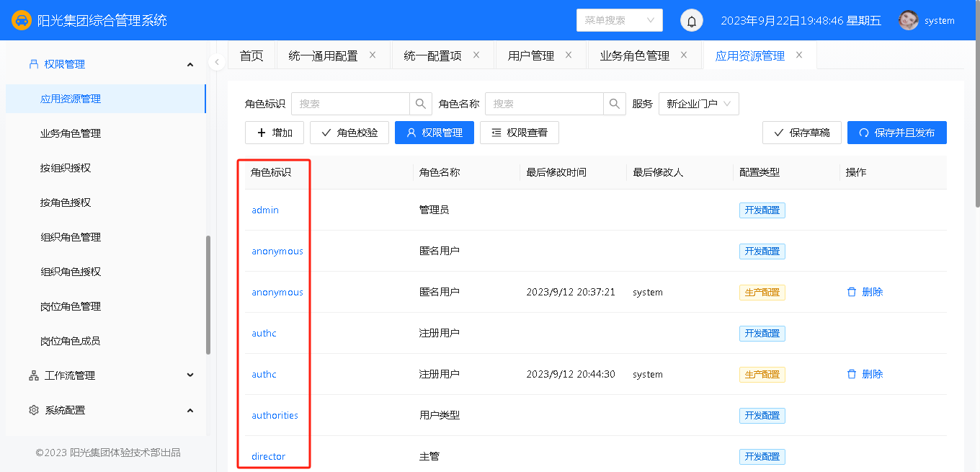Click the system user avatar
This screenshot has width=980, height=472.
909,20
